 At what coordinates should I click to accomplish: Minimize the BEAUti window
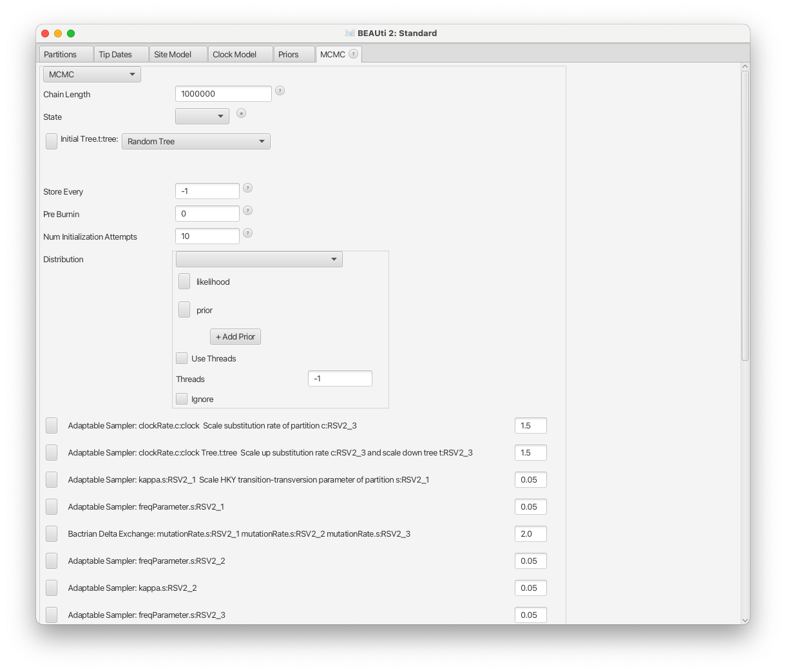[x=58, y=34]
